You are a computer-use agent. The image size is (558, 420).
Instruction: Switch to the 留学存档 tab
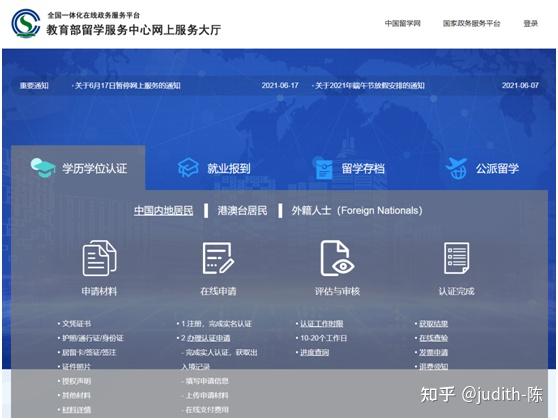[x=350, y=168]
